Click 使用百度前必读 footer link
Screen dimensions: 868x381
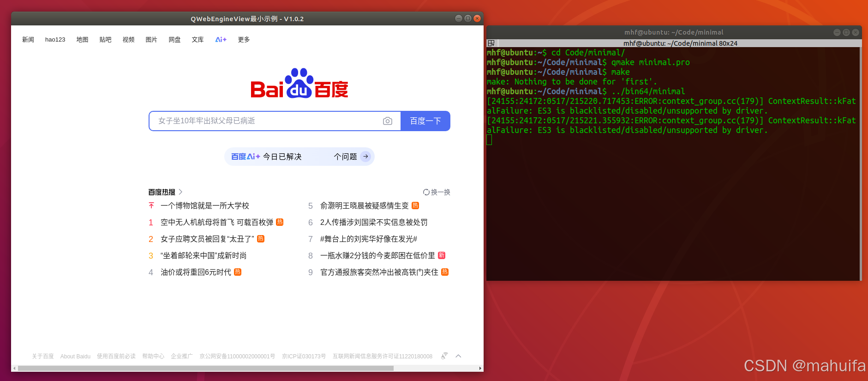[x=116, y=356]
